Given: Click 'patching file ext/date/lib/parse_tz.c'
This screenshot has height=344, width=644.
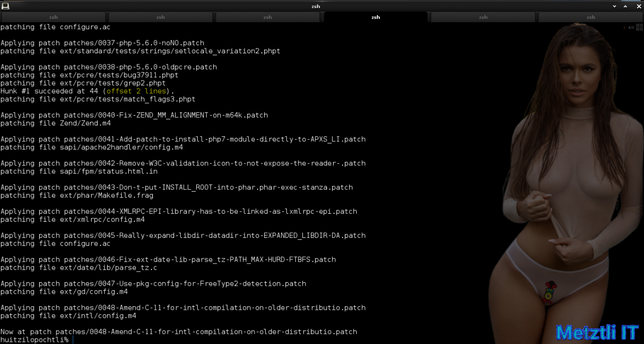Looking at the screenshot, I should point(79,268).
